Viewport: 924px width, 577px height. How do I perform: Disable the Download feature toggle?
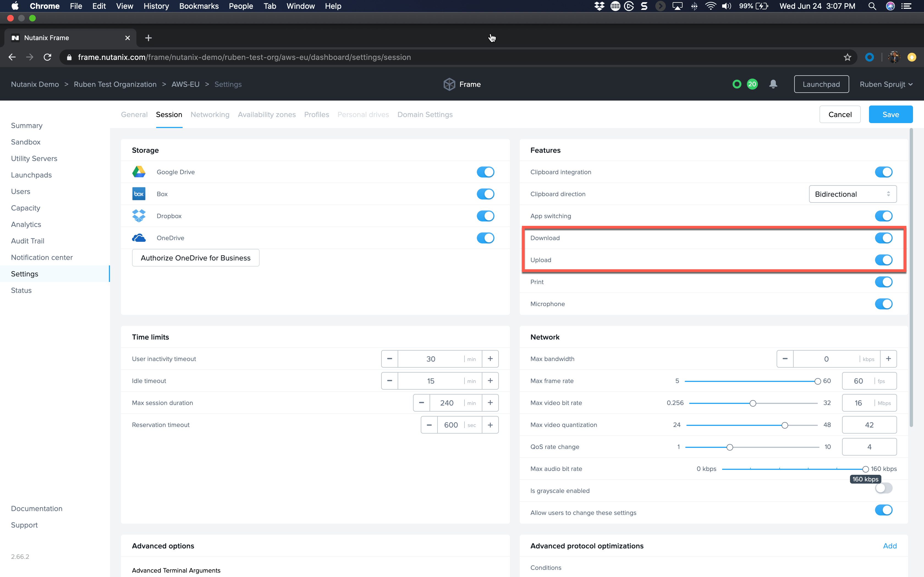(884, 238)
